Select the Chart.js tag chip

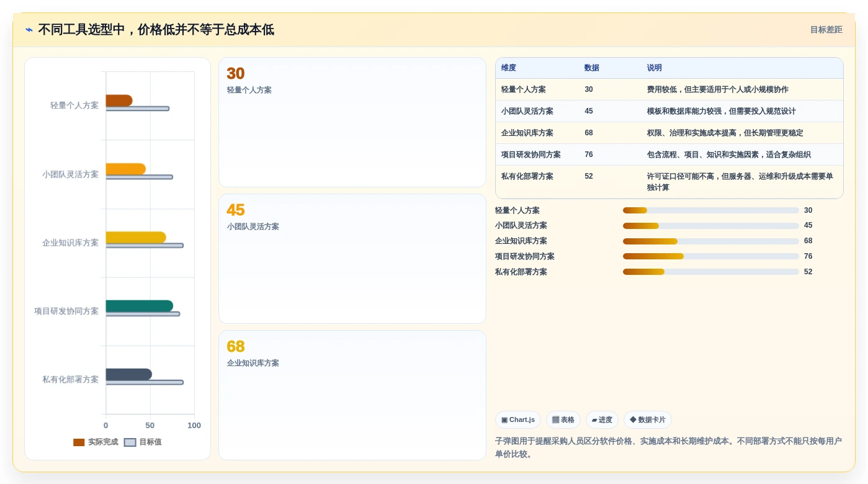click(x=518, y=420)
